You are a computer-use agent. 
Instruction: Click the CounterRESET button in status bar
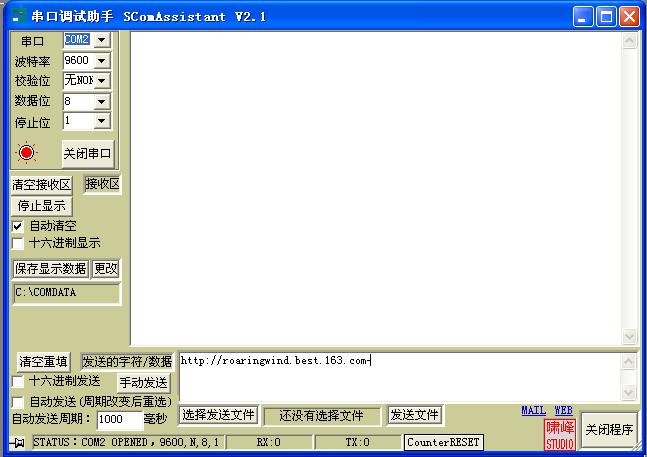click(x=443, y=442)
